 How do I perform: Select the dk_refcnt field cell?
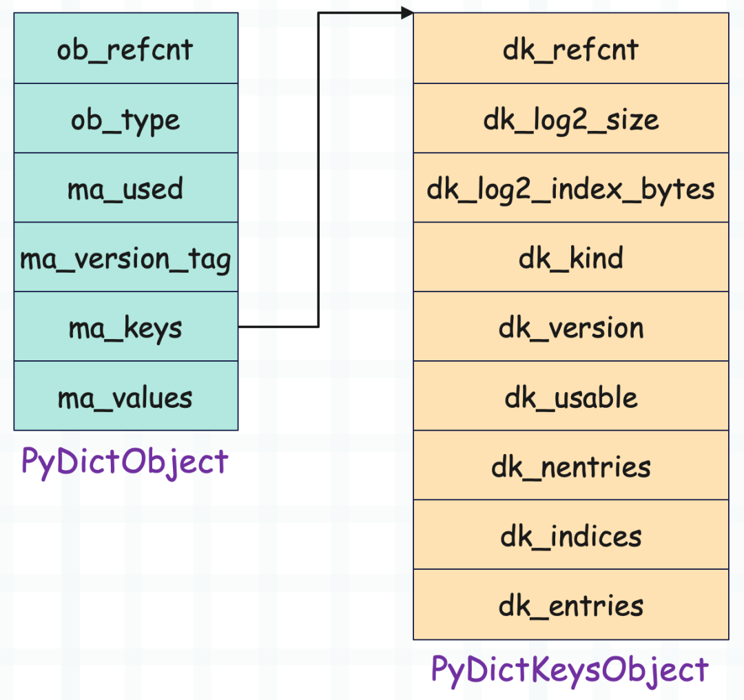point(571,48)
